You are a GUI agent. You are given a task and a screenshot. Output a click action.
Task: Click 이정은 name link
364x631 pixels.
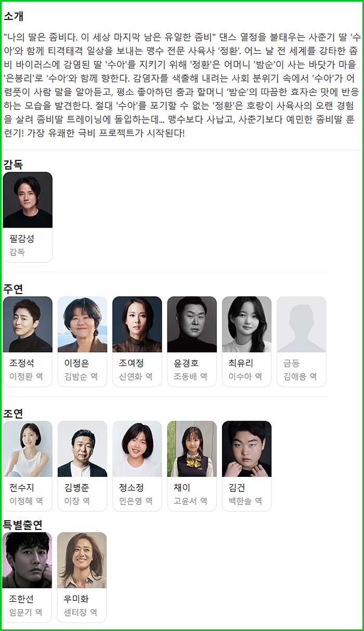[77, 363]
